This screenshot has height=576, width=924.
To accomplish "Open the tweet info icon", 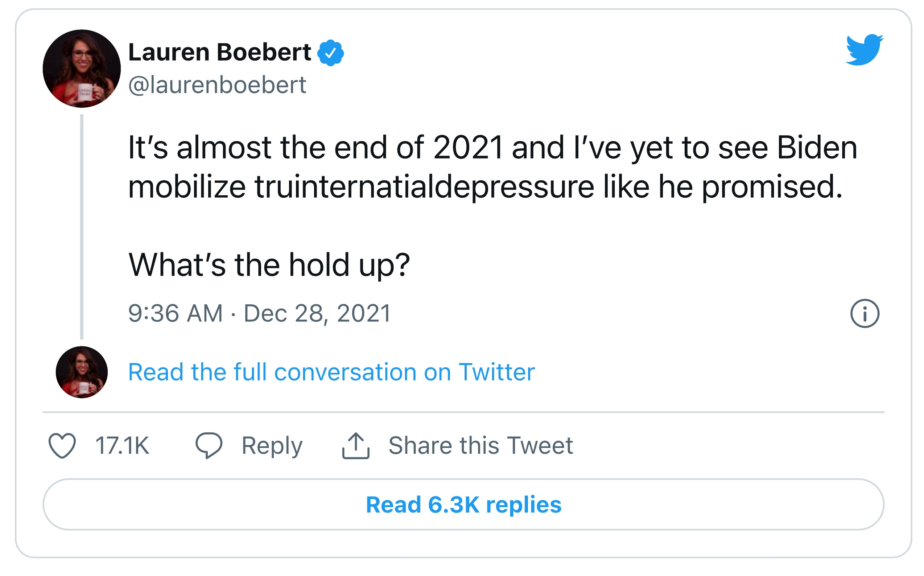I will click(865, 313).
